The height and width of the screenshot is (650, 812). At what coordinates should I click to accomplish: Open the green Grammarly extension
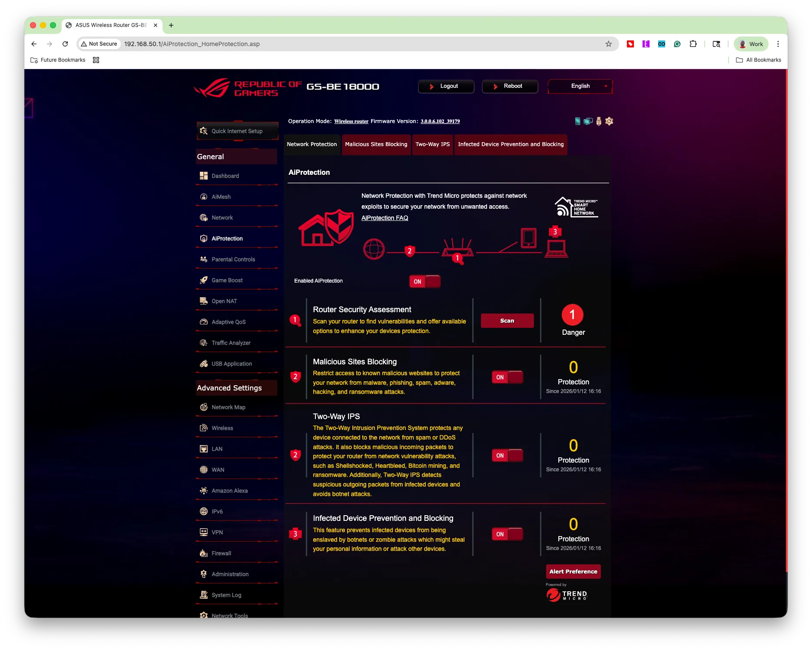coord(677,44)
